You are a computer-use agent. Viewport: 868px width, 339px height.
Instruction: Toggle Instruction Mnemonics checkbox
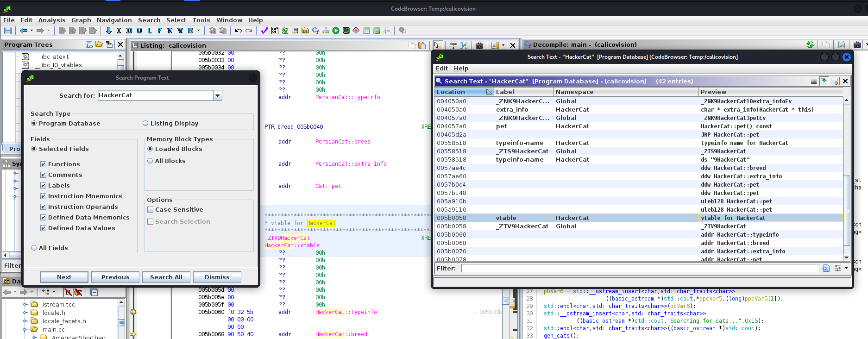click(x=43, y=196)
